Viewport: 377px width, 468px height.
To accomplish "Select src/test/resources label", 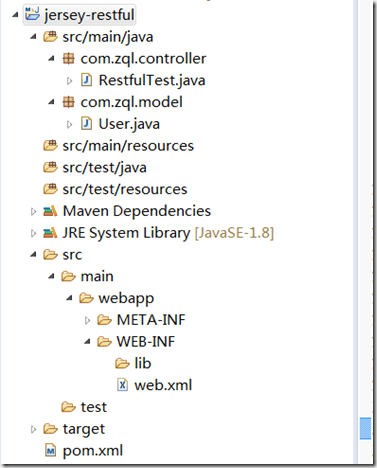I will pyautogui.click(x=125, y=189).
